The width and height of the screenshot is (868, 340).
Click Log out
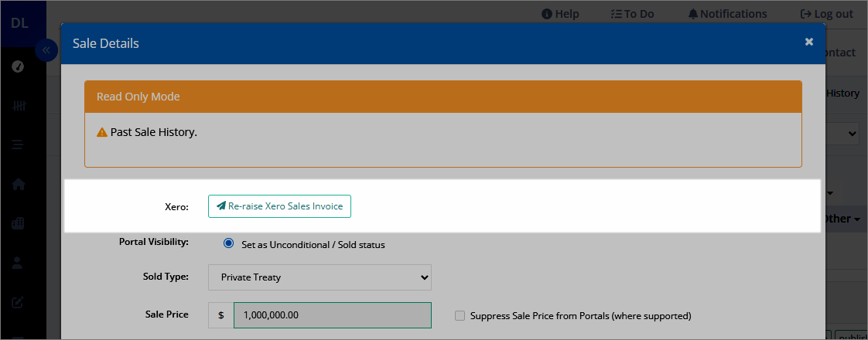826,14
